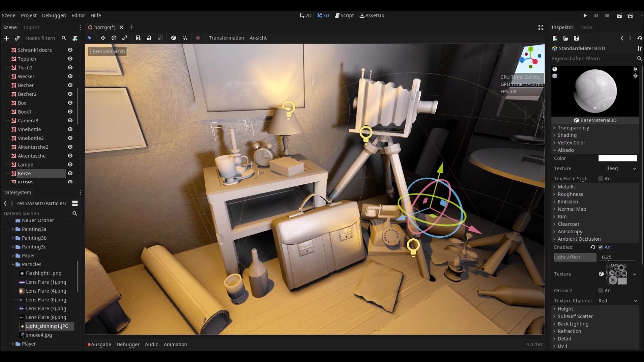Select the Rotate tool in the 3D toolbar
Image resolution: width=644 pixels, height=362 pixels.
114,38
